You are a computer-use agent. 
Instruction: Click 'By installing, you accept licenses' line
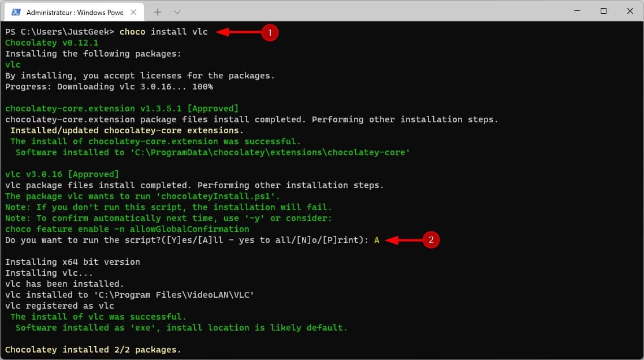point(140,76)
